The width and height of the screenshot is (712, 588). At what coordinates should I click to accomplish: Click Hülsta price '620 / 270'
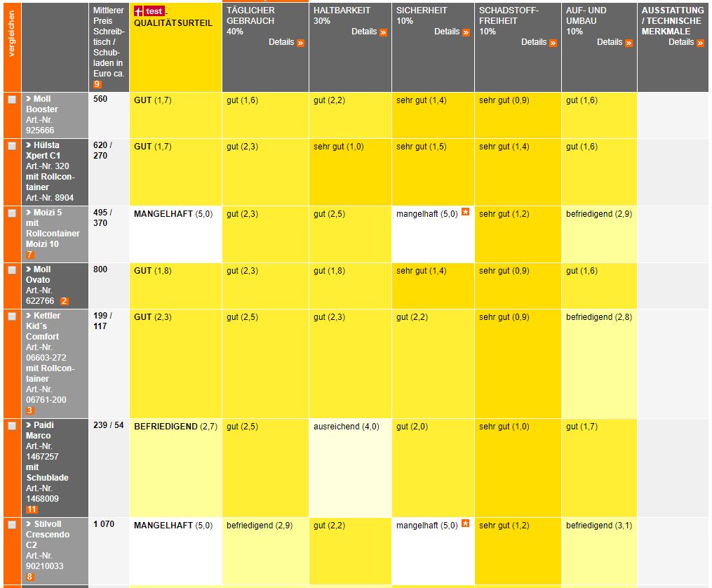click(x=102, y=150)
